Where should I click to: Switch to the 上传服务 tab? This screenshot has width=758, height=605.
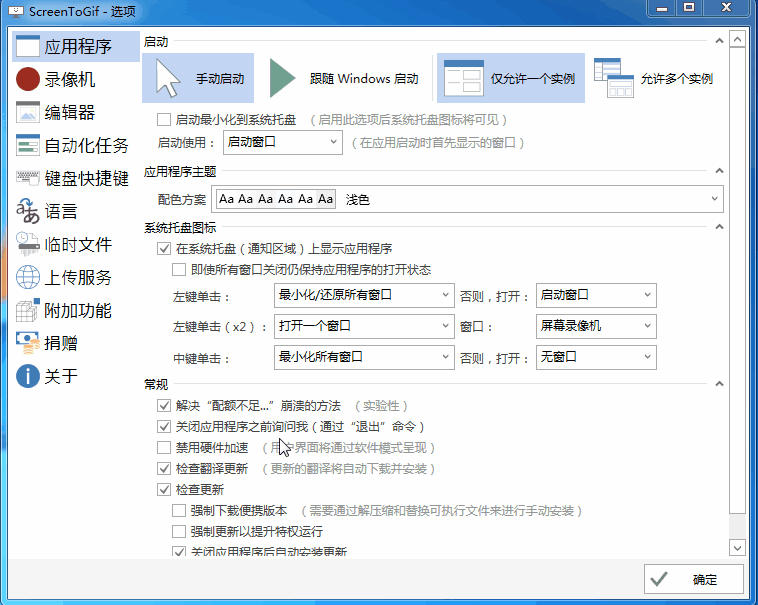tap(78, 277)
